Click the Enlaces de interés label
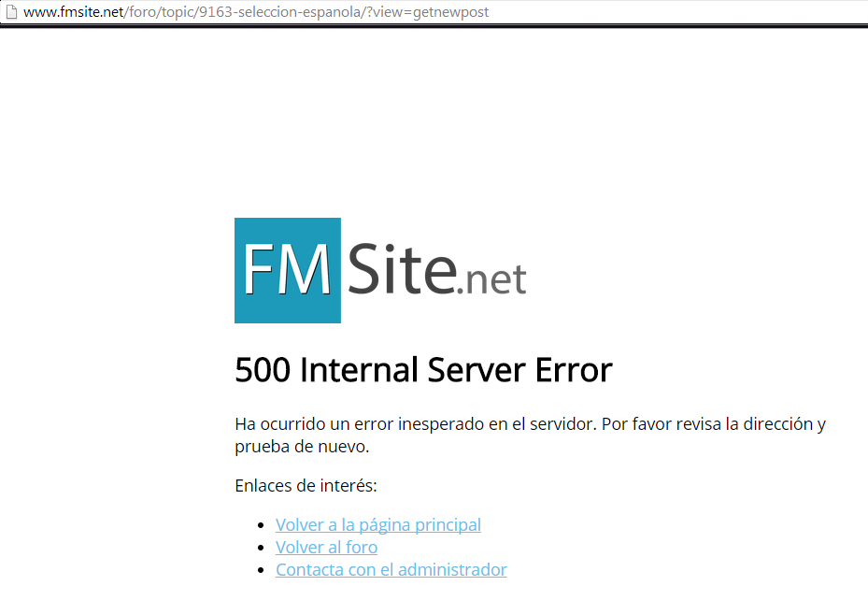 [306, 485]
